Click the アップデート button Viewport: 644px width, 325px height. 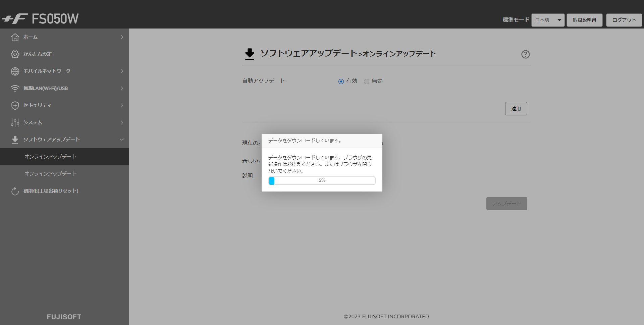(x=507, y=204)
